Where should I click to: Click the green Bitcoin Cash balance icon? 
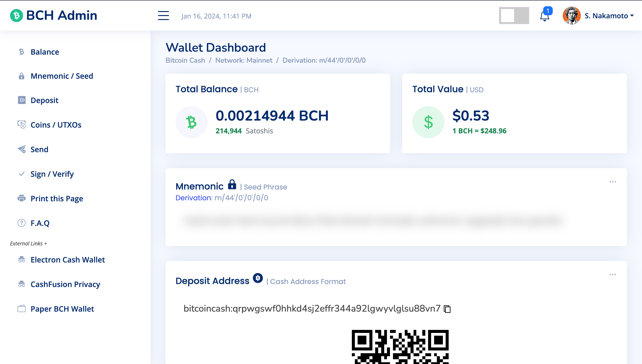click(192, 122)
